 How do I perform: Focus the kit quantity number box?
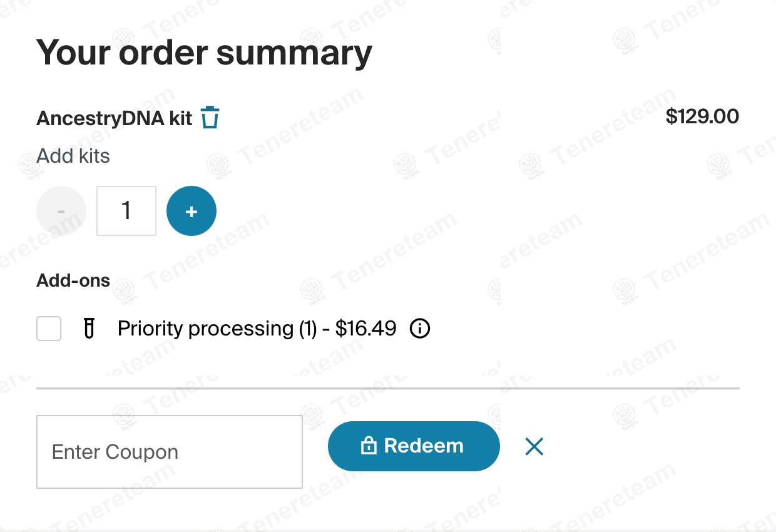[126, 211]
